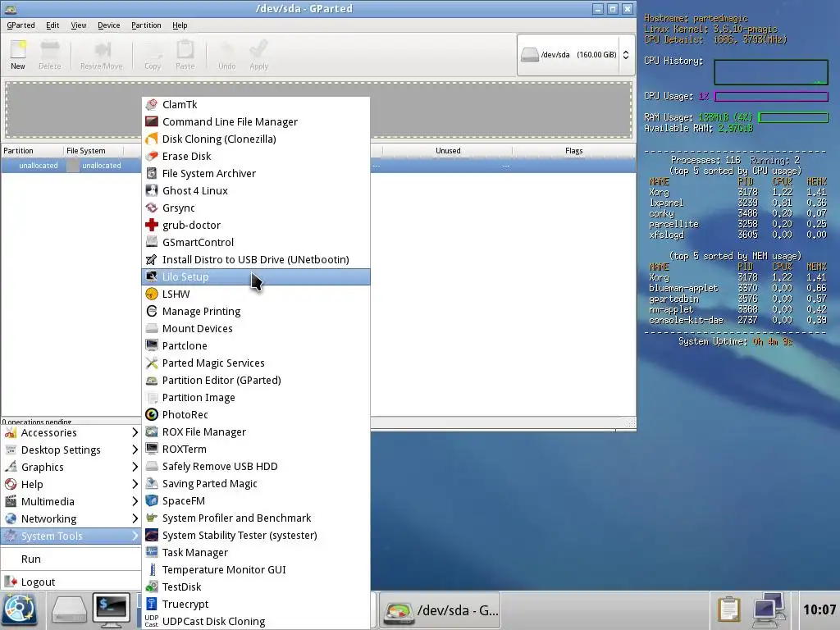The width and height of the screenshot is (840, 630).
Task: Click the Paste toolbar icon
Action: click(x=185, y=50)
